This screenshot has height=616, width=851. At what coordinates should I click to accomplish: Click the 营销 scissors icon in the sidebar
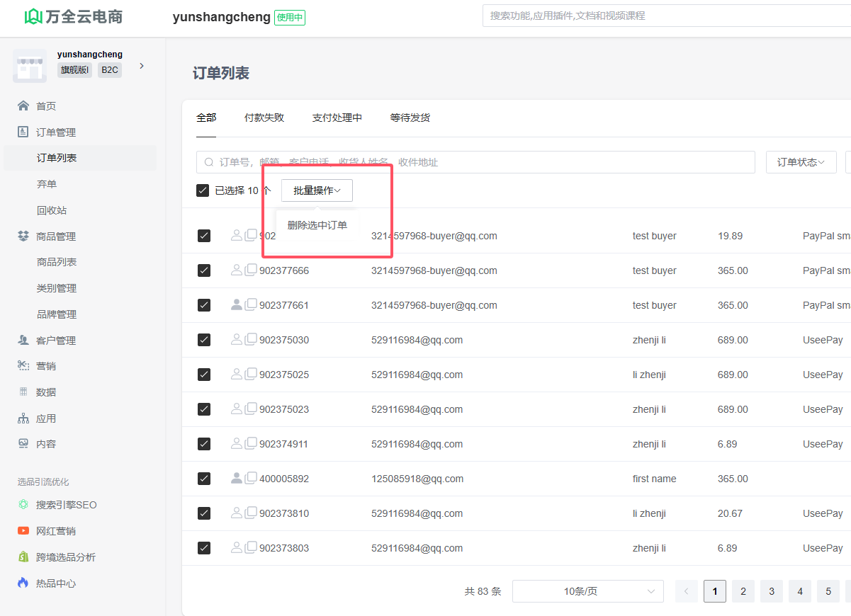pyautogui.click(x=23, y=366)
